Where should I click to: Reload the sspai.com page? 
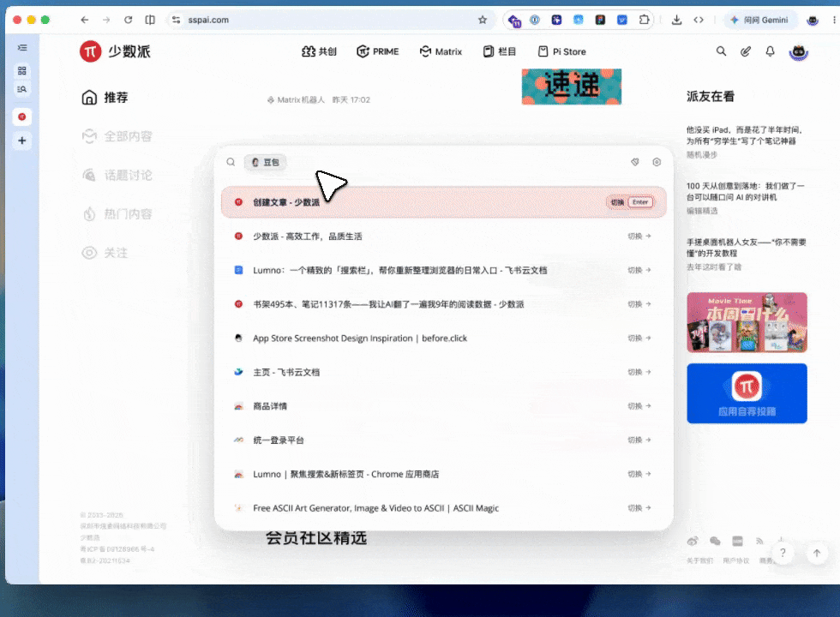coord(128,20)
